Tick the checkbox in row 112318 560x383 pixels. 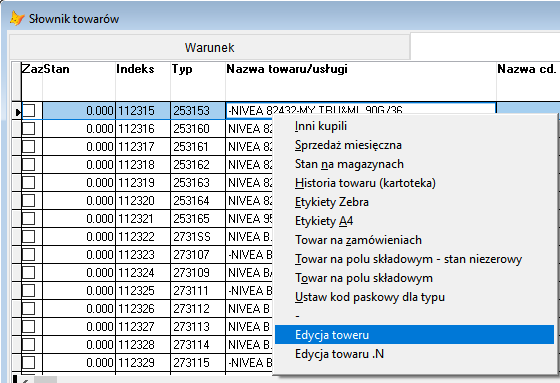pyautogui.click(x=29, y=164)
